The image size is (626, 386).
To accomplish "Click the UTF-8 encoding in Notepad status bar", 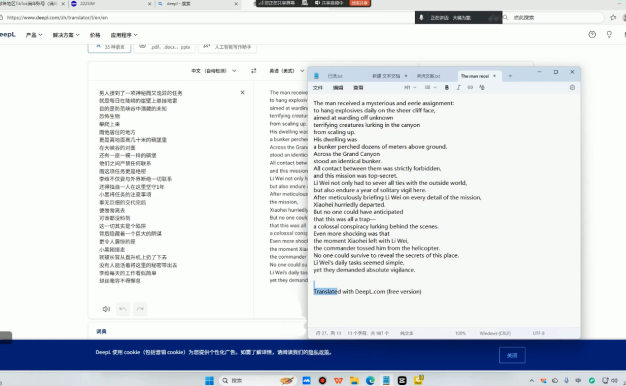I will click(x=539, y=333).
